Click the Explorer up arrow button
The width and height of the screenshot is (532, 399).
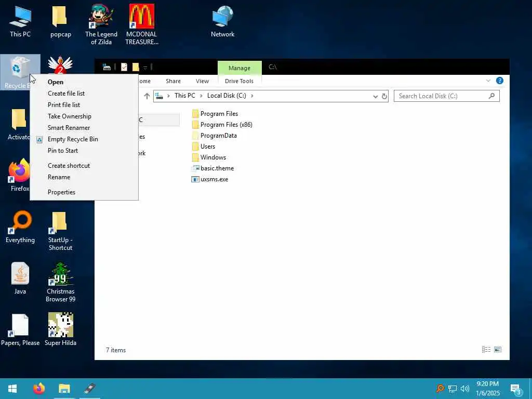tap(147, 96)
